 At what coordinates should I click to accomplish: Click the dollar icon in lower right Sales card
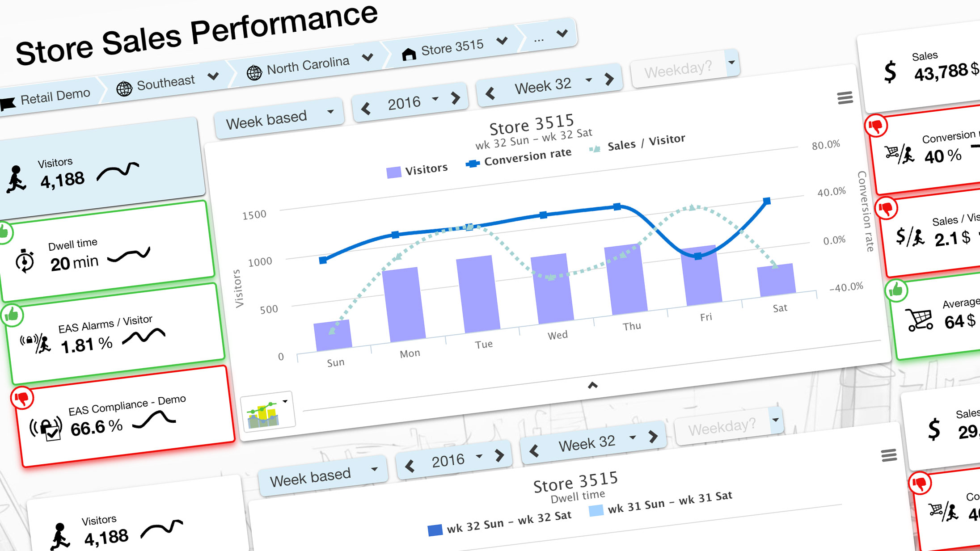934,429
